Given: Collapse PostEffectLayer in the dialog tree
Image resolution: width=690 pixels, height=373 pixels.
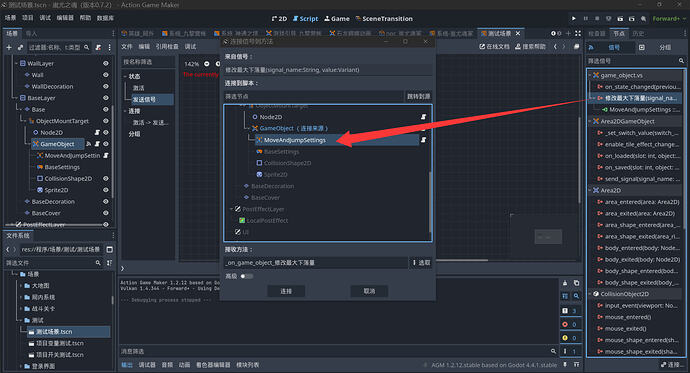Looking at the screenshot, I should (x=231, y=209).
